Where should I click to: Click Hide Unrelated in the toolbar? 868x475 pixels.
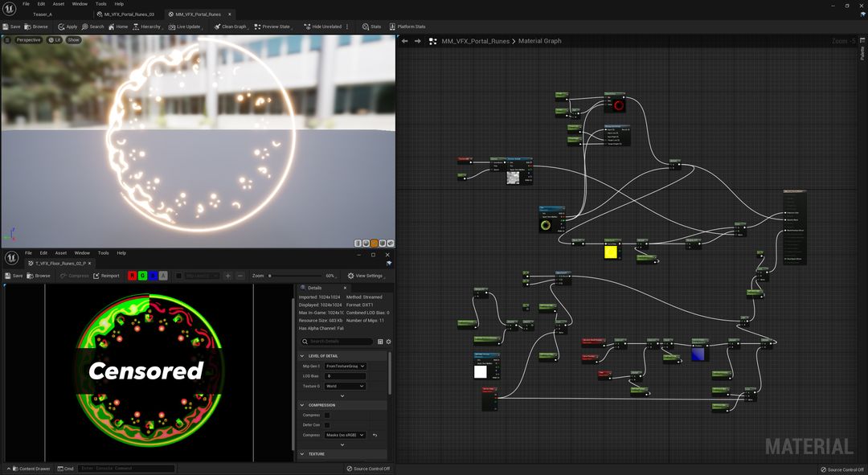[322, 27]
